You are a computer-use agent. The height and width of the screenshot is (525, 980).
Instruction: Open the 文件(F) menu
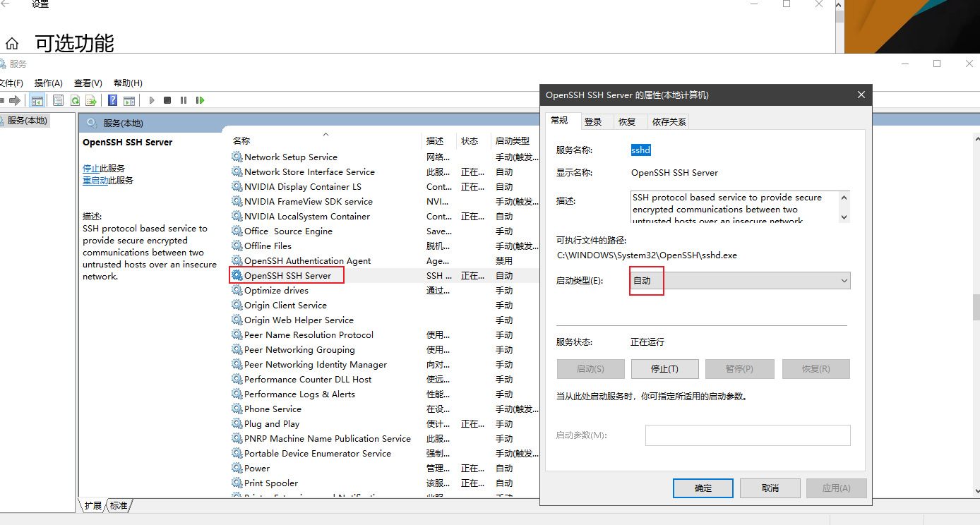point(11,83)
